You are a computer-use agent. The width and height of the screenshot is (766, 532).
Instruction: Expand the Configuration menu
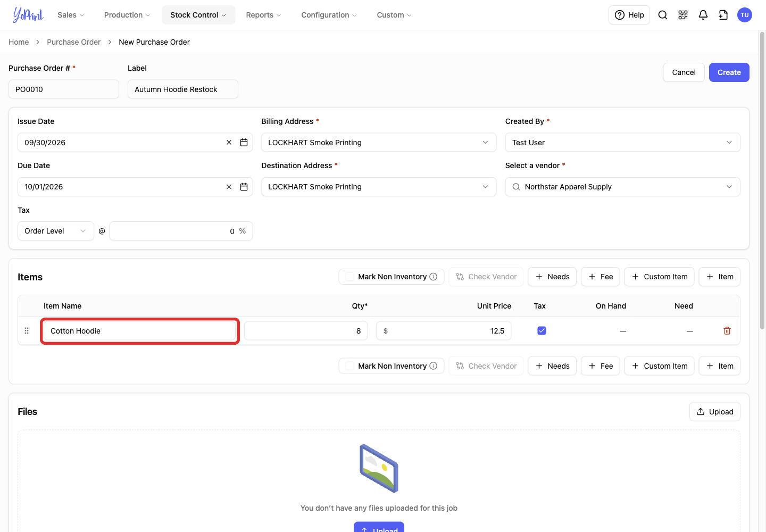[x=329, y=15]
